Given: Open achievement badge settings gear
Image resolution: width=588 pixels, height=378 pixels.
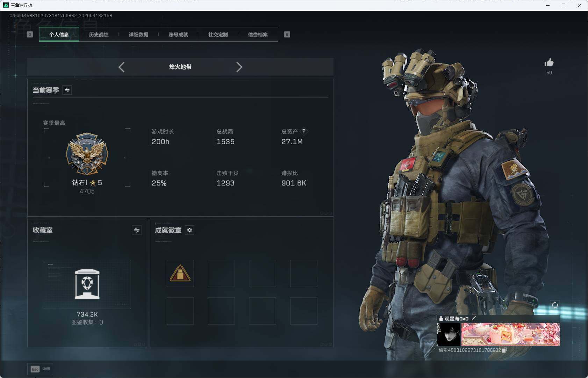Looking at the screenshot, I should pyautogui.click(x=189, y=230).
